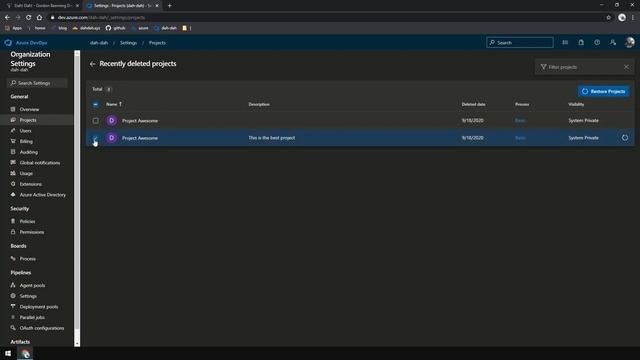Open the marketplace shopping bag icon

(581, 42)
